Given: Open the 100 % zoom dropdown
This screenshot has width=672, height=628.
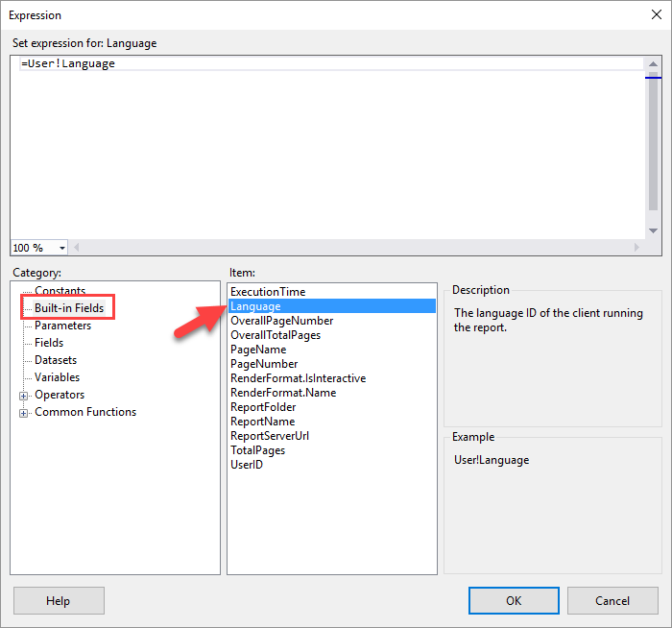Looking at the screenshot, I should click(62, 248).
